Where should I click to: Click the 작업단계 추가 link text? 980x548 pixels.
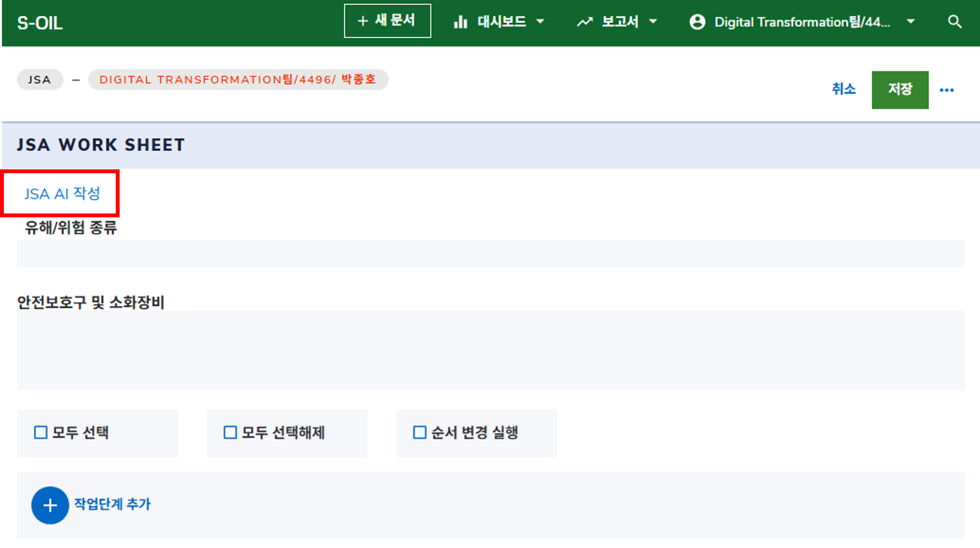[x=112, y=504]
